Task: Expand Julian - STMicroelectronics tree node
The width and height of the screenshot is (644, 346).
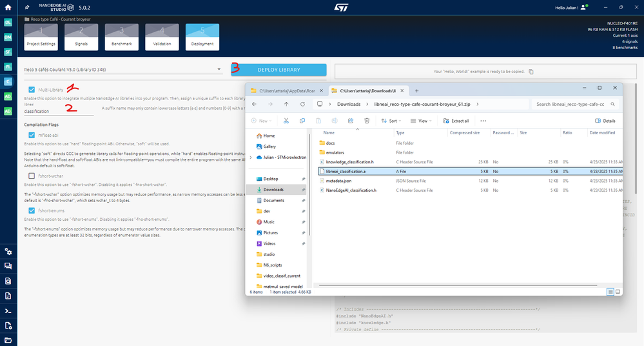Action: pyautogui.click(x=251, y=157)
